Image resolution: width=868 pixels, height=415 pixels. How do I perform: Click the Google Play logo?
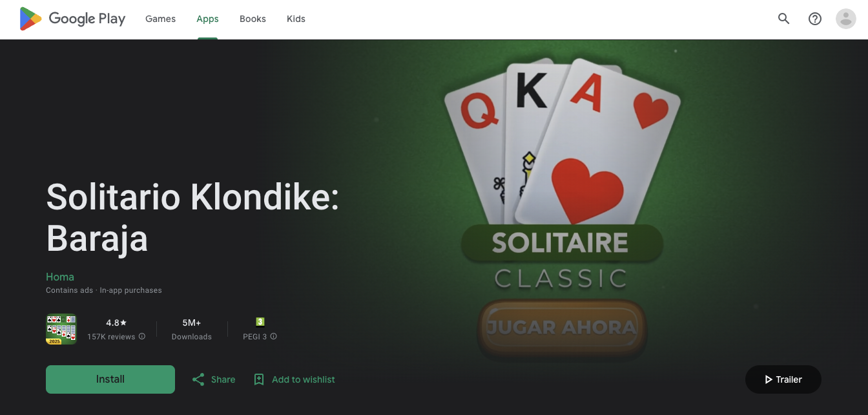tap(72, 19)
